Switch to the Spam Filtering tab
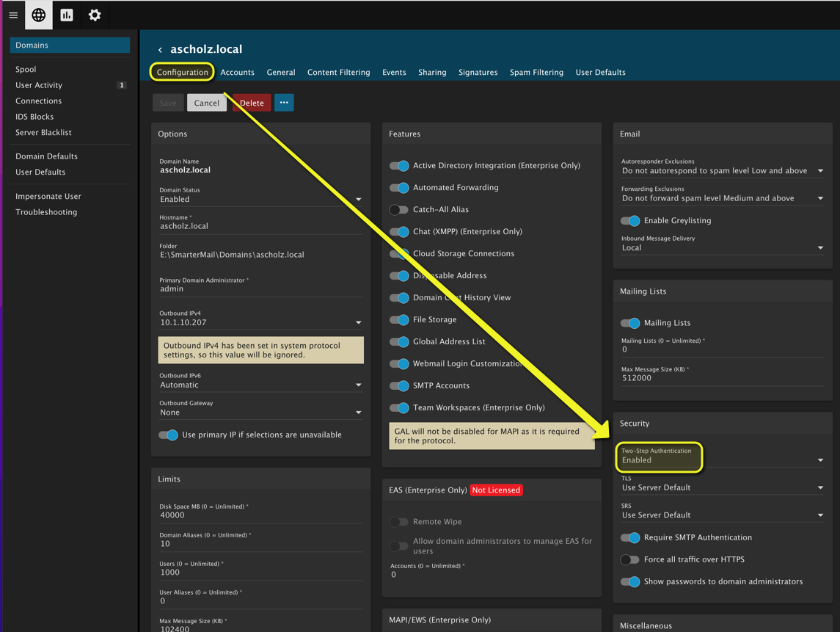This screenshot has height=632, width=840. tap(536, 73)
